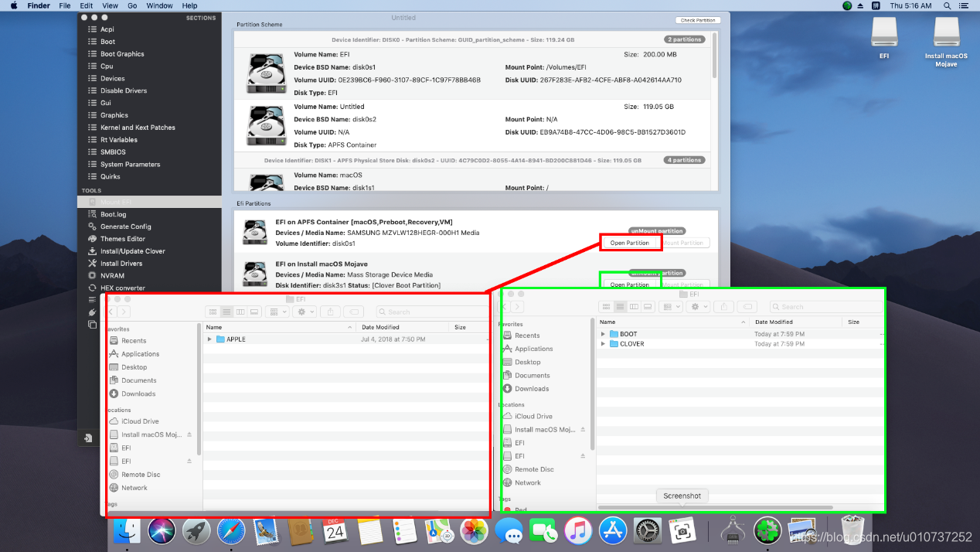Open the Generate Config tool
980x552 pixels.
point(125,227)
